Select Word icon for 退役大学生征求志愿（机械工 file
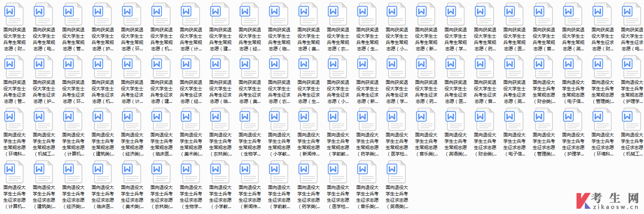 [x=631, y=119]
